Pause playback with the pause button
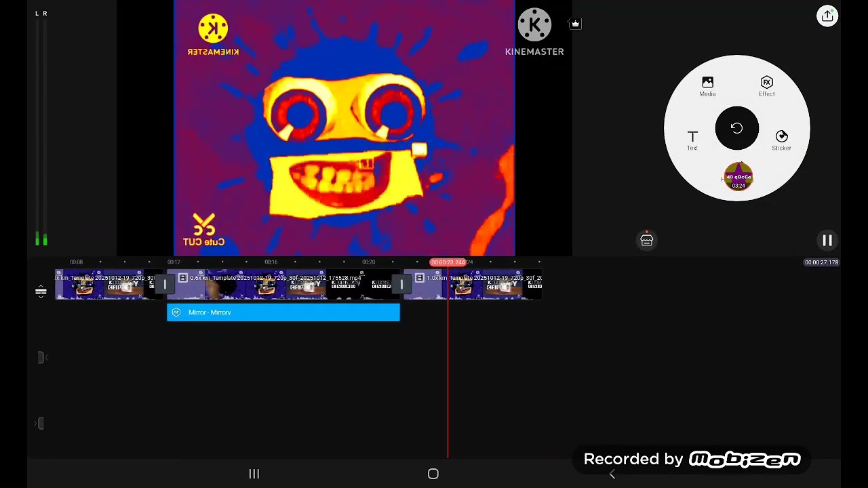Screen dimensions: 868x488 point(827,240)
